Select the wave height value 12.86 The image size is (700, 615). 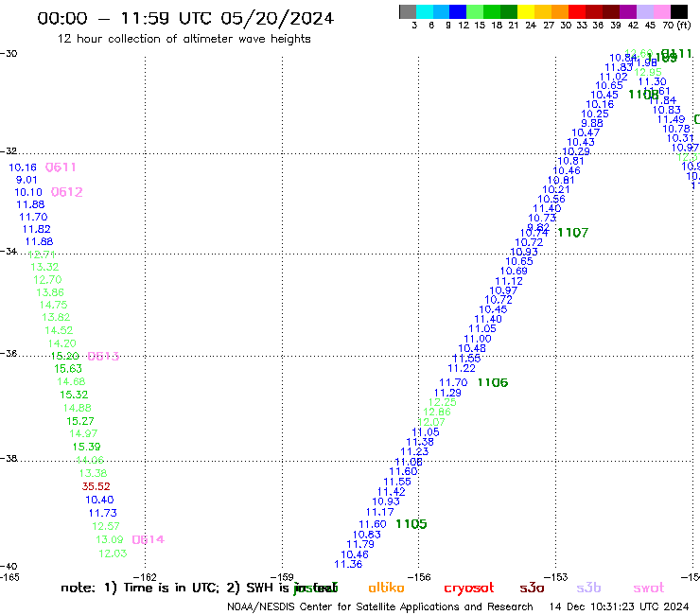[437, 412]
